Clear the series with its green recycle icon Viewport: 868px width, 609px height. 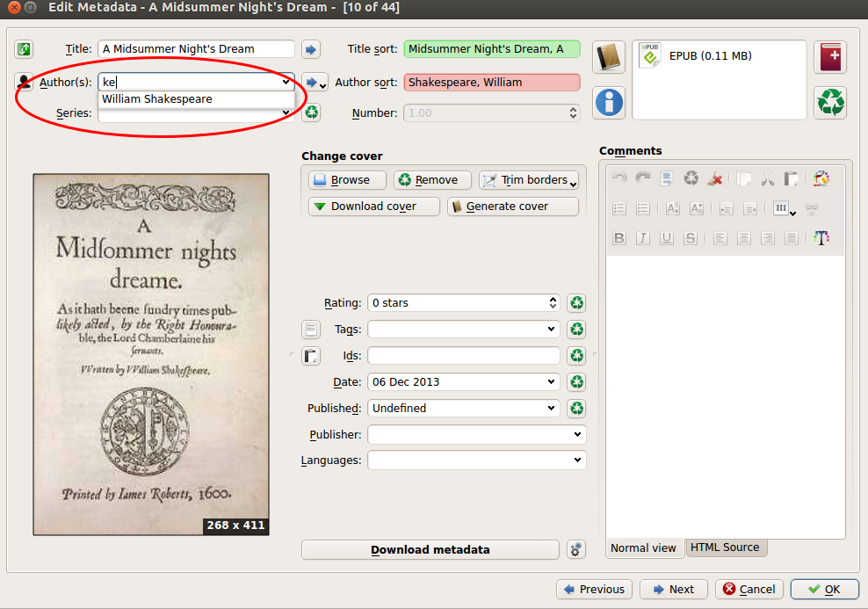point(312,112)
